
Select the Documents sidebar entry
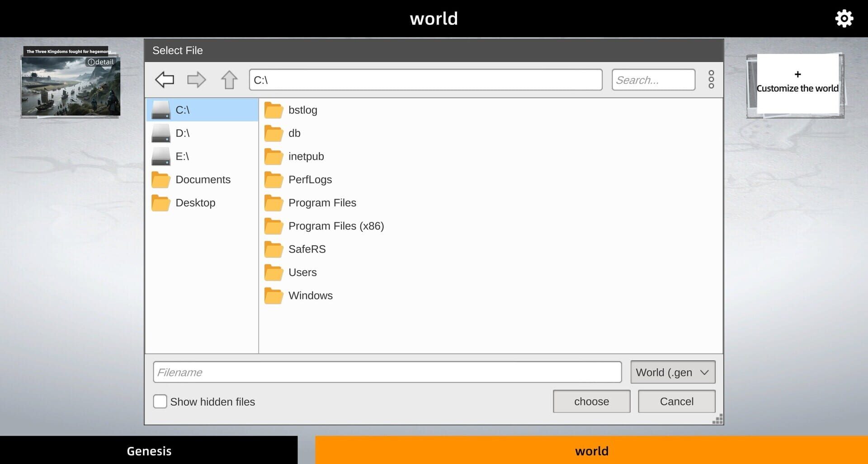tap(203, 179)
